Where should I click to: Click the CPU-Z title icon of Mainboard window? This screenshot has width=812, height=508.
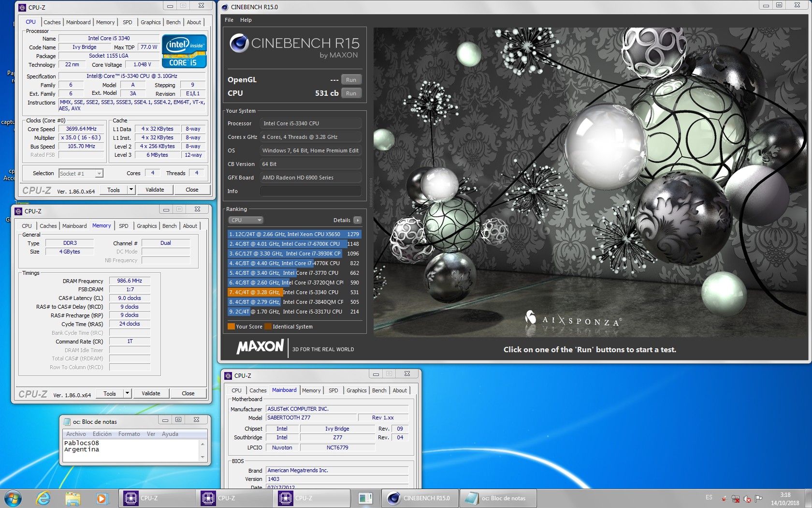click(x=228, y=375)
